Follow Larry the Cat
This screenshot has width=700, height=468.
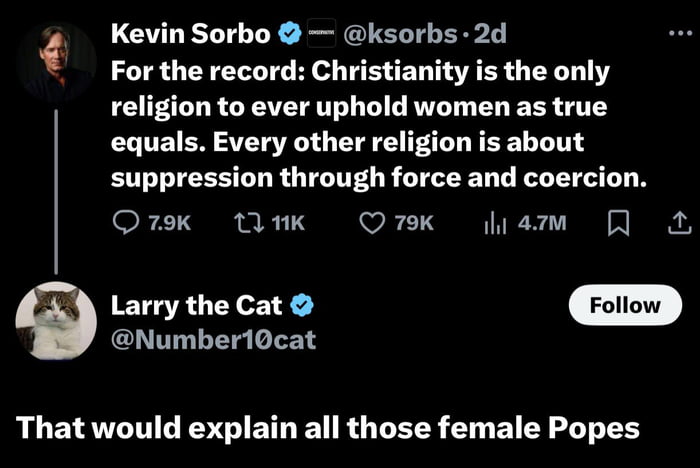[625, 305]
